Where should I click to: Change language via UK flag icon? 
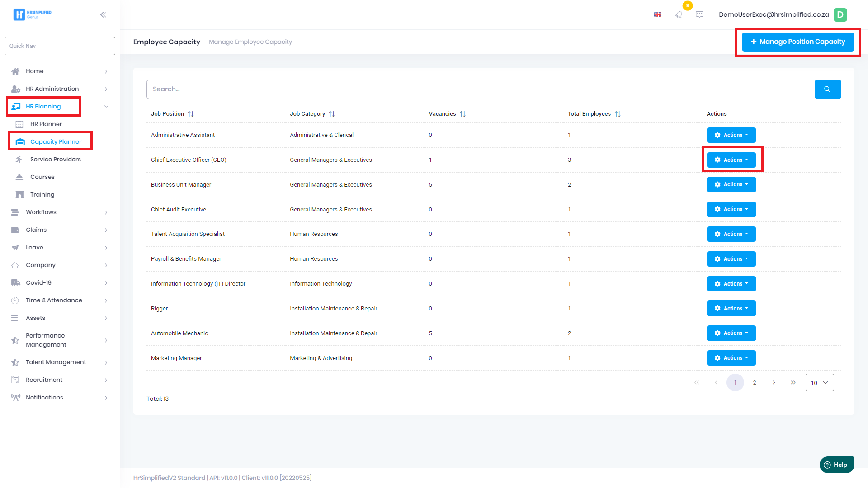coord(658,14)
